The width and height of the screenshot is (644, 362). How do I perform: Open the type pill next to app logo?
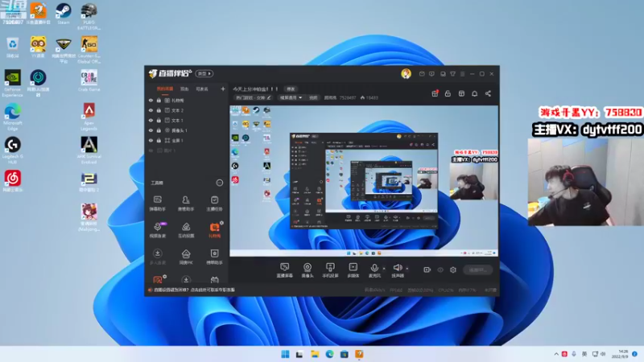click(204, 73)
